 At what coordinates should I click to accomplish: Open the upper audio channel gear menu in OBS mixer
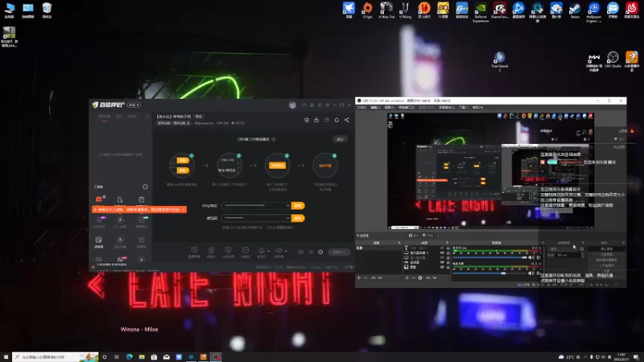[539, 257]
